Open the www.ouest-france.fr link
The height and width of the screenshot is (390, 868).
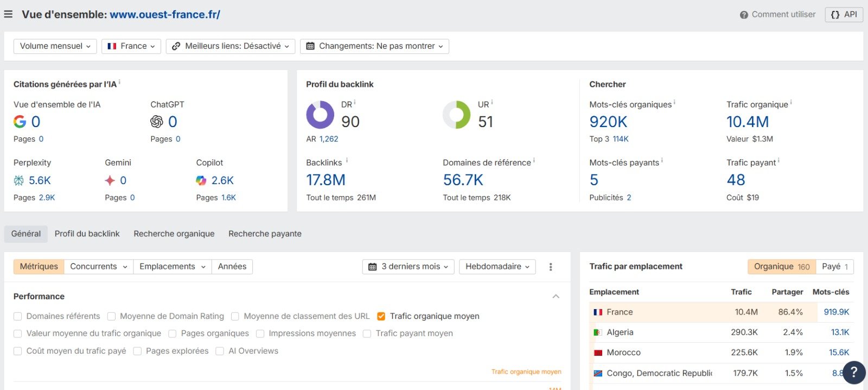pyautogui.click(x=165, y=15)
